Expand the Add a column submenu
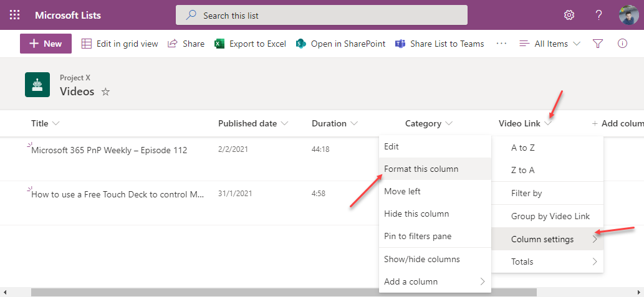644x297 pixels. click(435, 281)
